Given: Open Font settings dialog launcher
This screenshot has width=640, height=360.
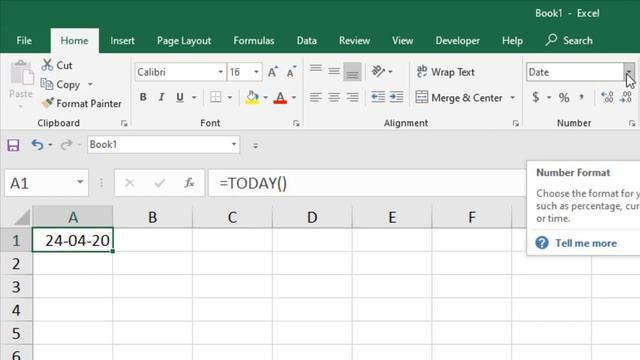Looking at the screenshot, I should tap(296, 123).
